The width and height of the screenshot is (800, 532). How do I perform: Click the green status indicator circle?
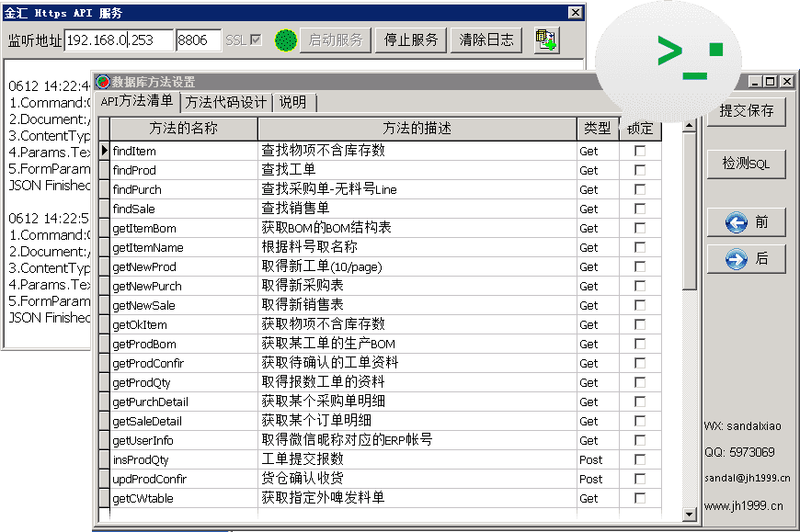click(286, 40)
